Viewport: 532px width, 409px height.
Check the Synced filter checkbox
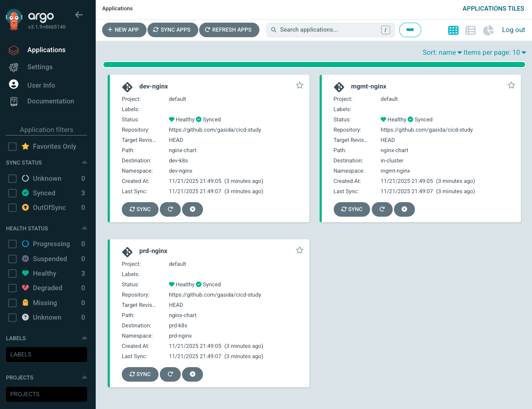click(12, 193)
